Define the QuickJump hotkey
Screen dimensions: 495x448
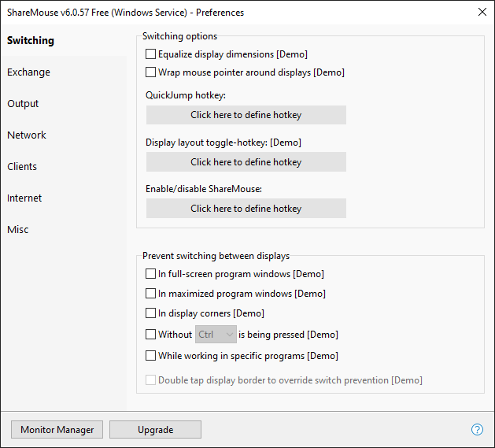click(246, 115)
